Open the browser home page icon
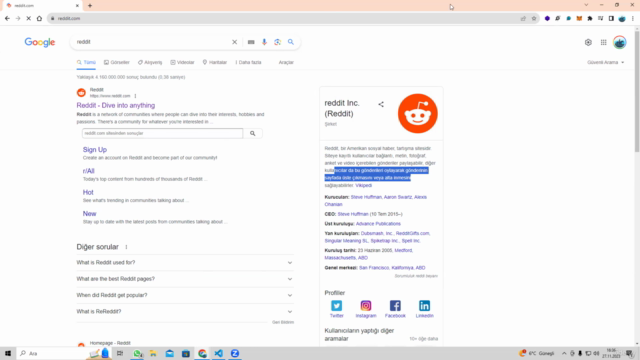The width and height of the screenshot is (640, 360). tap(39, 18)
